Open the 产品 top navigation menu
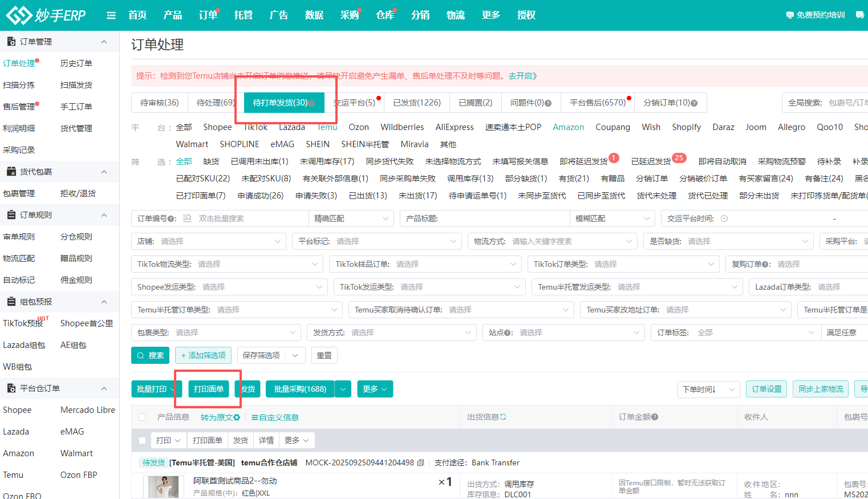Viewport: 868px width, 499px height. 173,15
